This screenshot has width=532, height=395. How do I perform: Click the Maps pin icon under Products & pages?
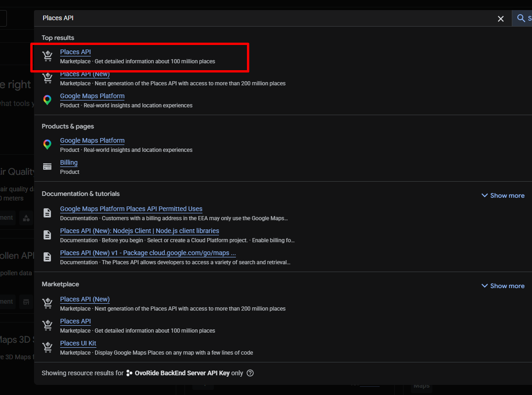click(47, 145)
